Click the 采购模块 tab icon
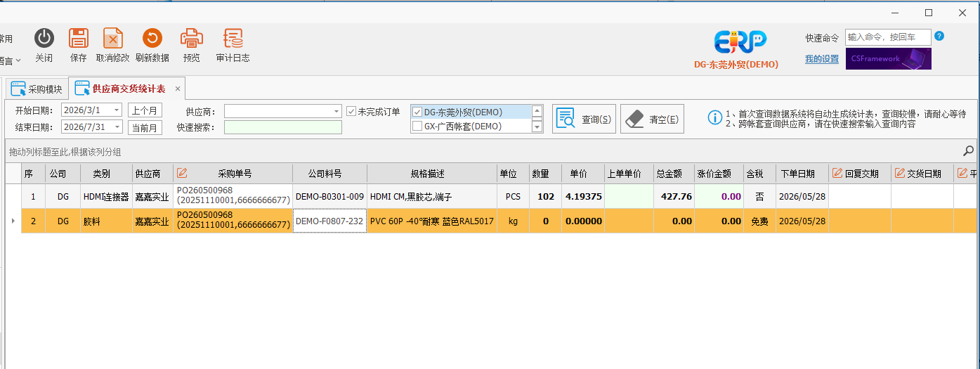980x369 pixels. click(x=18, y=89)
